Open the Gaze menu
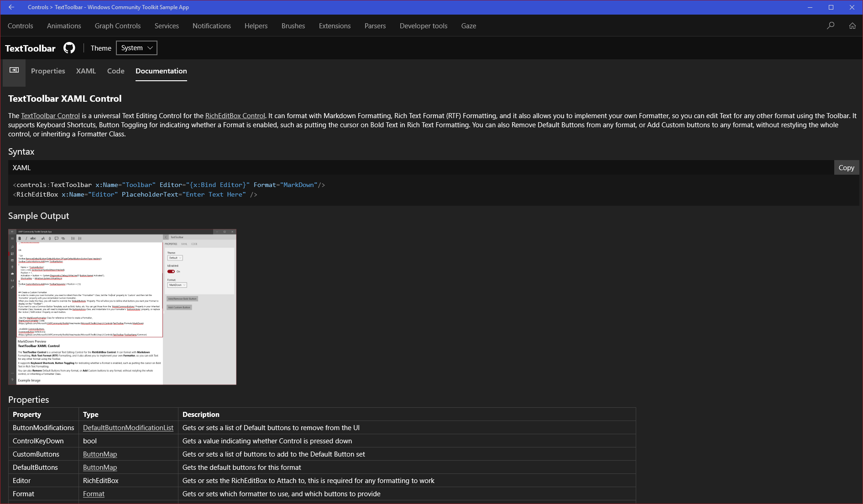Image resolution: width=863 pixels, height=504 pixels. point(469,26)
